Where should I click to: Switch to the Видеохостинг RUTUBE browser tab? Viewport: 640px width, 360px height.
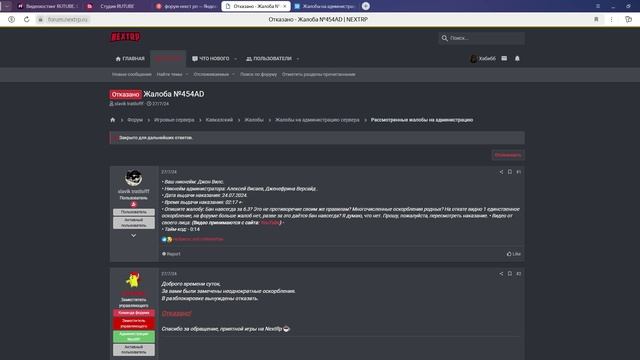click(x=48, y=6)
